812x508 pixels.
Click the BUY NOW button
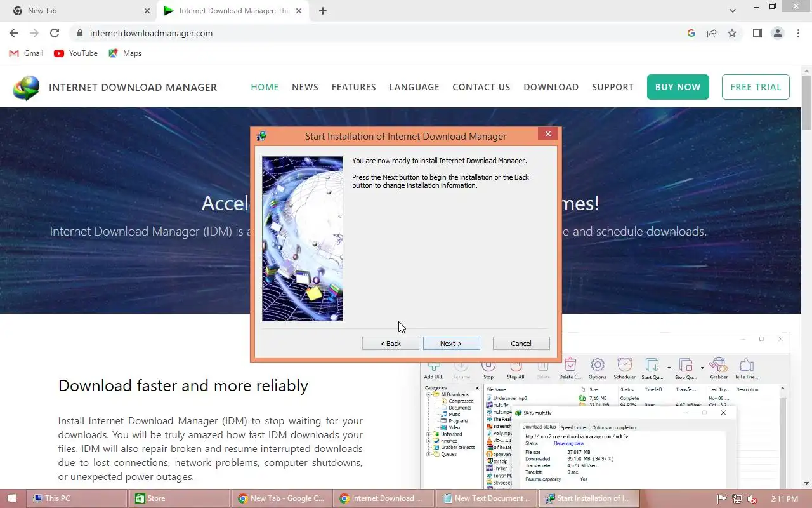click(678, 87)
